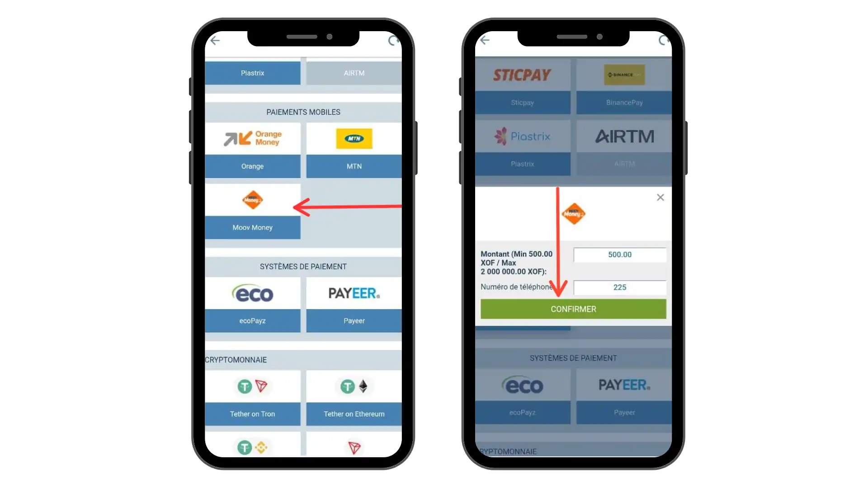Switch to the AIRTM tab

(354, 73)
